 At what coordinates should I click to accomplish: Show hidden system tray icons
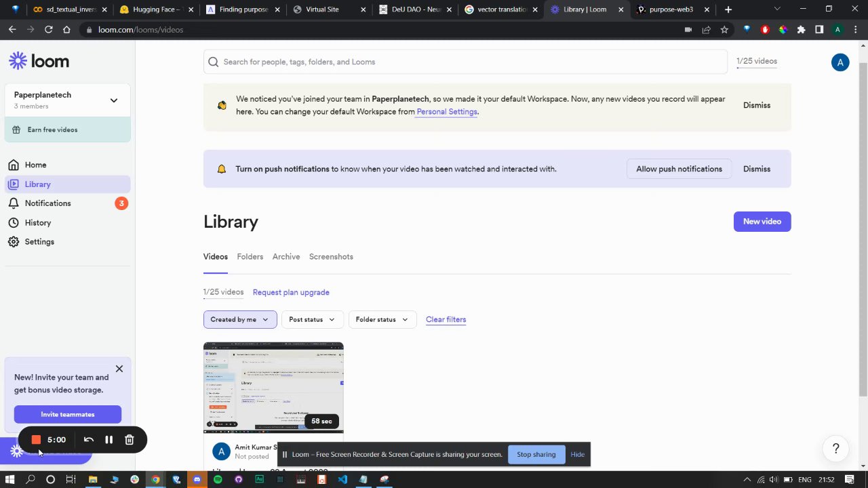[x=747, y=479]
